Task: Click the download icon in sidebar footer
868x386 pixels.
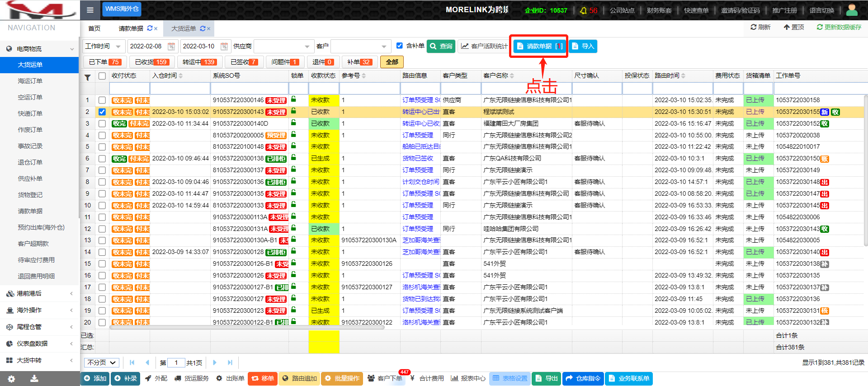Action: click(34, 379)
